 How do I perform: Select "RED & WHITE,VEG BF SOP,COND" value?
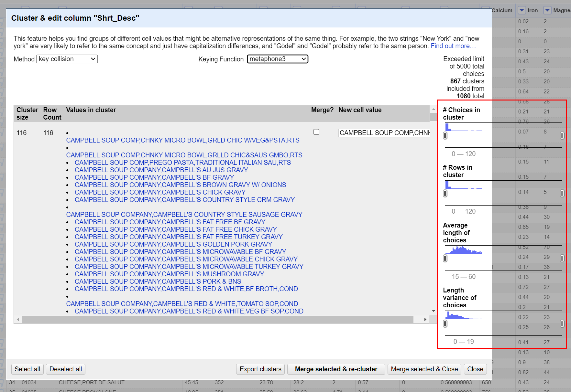pyautogui.click(x=189, y=311)
